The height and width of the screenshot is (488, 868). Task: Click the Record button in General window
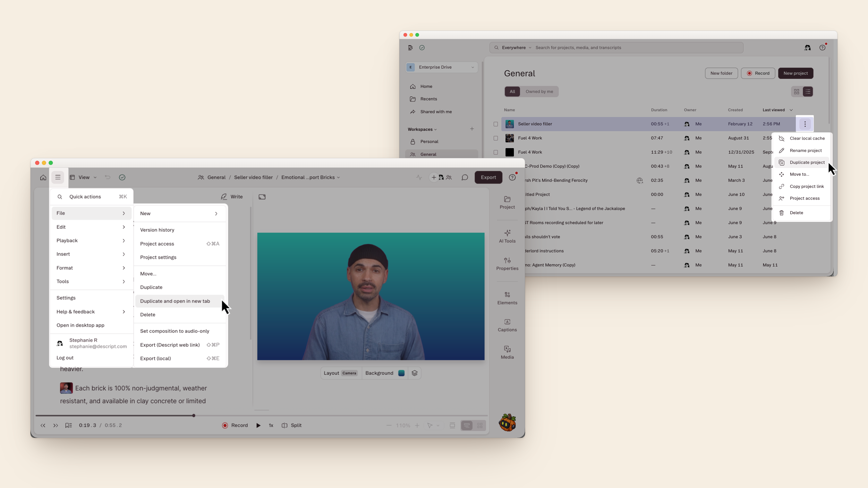[758, 73]
